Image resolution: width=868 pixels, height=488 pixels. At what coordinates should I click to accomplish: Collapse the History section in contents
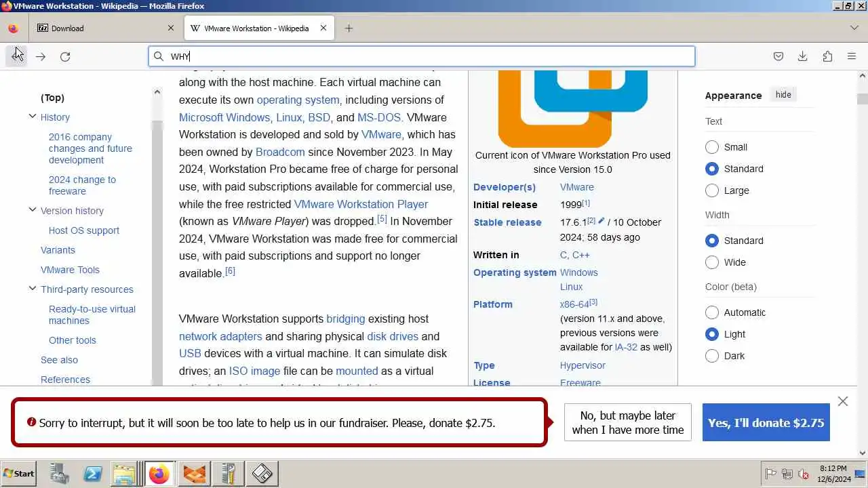click(x=32, y=117)
